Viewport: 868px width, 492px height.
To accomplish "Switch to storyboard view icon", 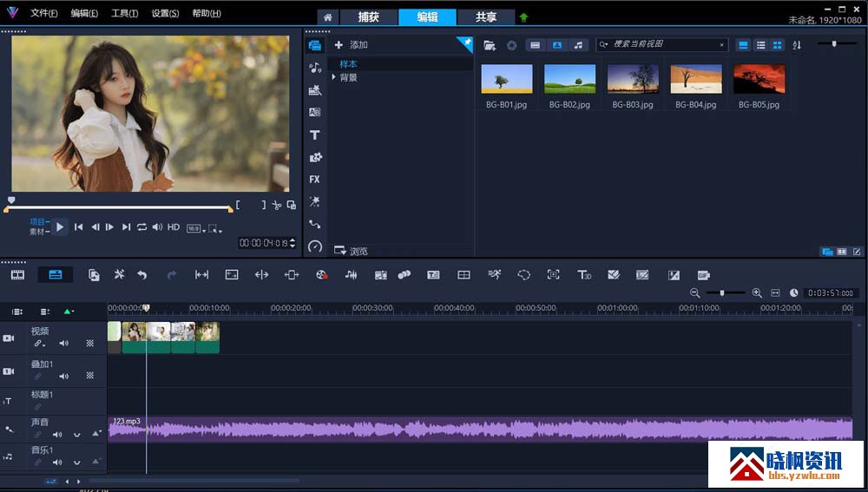I will point(17,274).
